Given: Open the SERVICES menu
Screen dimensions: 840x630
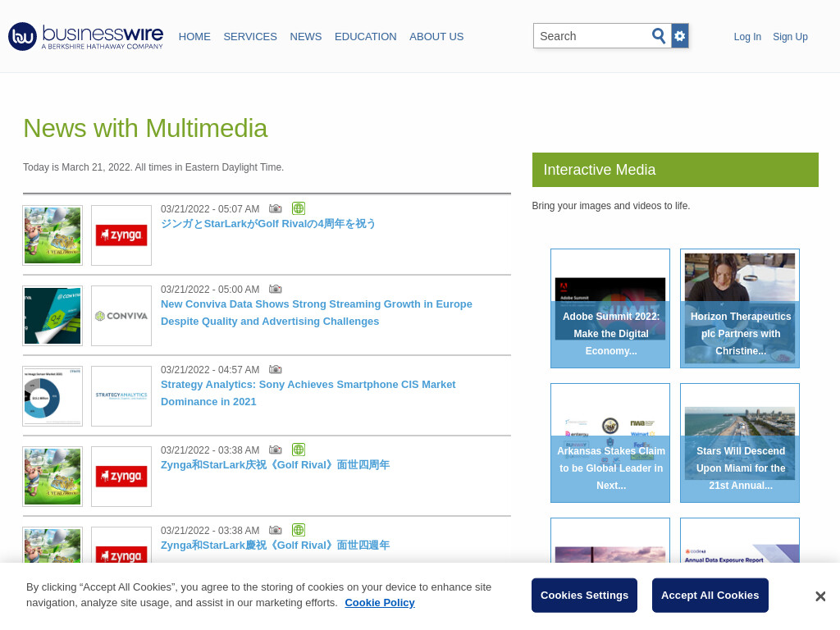Looking at the screenshot, I should pos(250,36).
